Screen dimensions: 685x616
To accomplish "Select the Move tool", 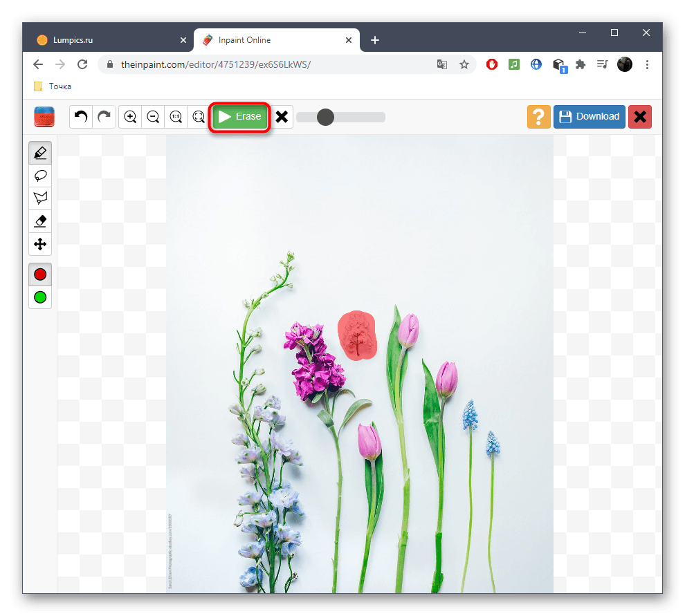I will (x=40, y=244).
